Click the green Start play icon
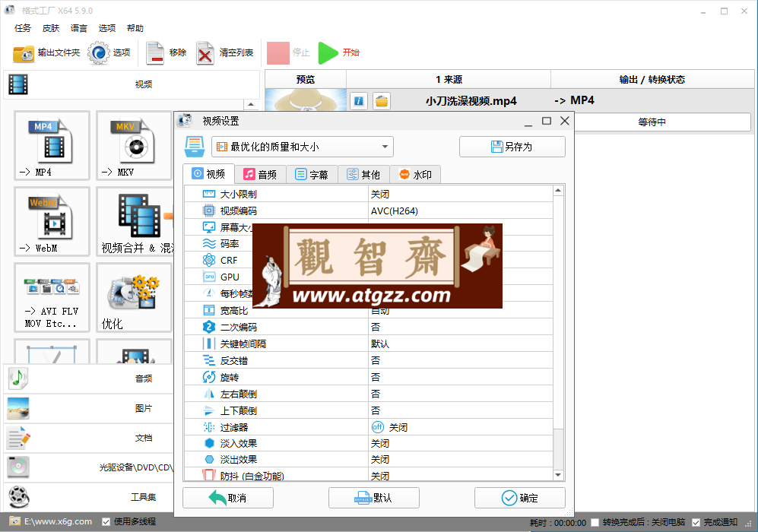Viewport: 758px width, 532px height. (328, 52)
